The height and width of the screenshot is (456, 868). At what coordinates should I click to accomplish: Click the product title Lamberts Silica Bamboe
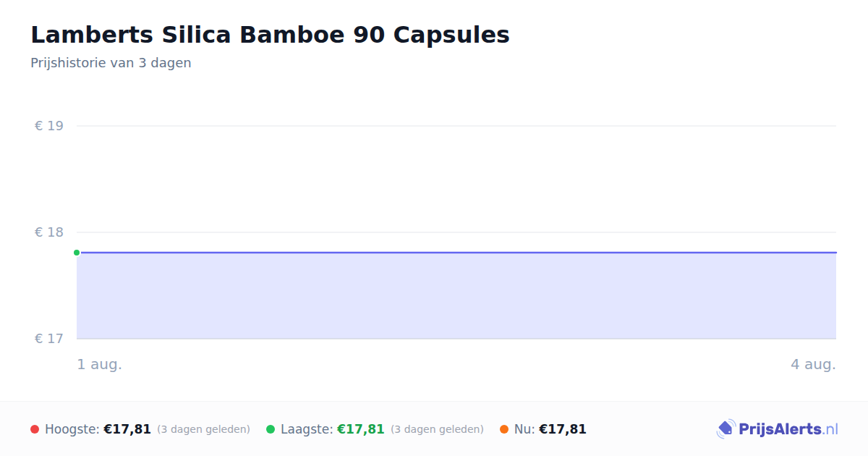pos(270,35)
